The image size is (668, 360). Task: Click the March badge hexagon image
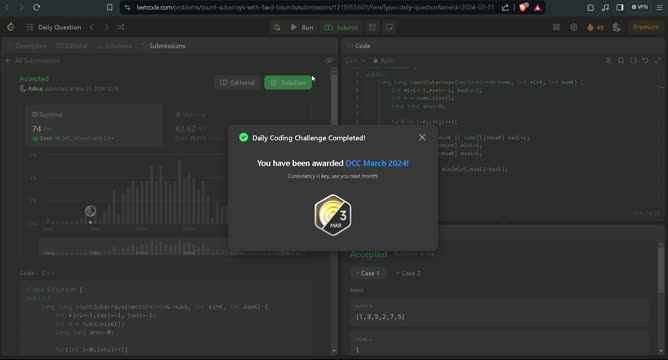click(333, 215)
